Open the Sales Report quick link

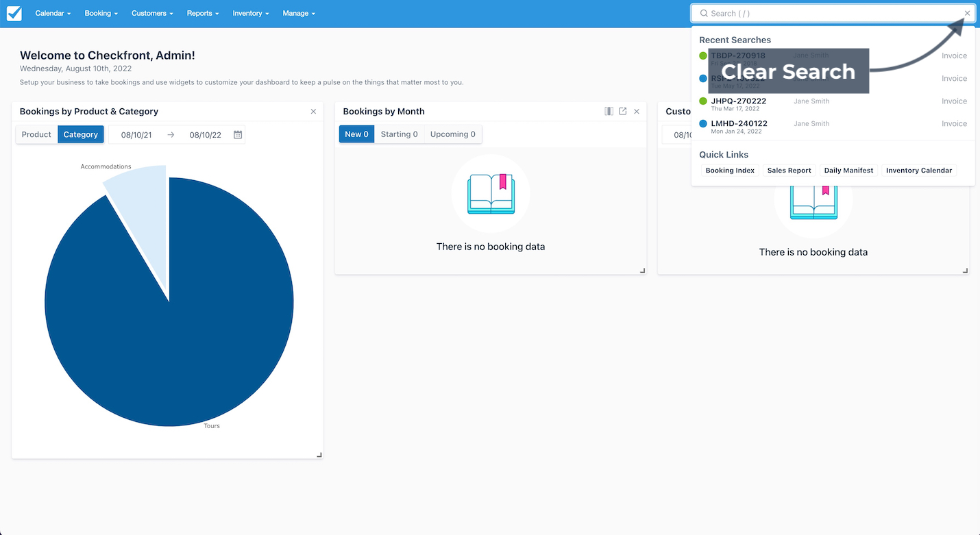pyautogui.click(x=789, y=171)
